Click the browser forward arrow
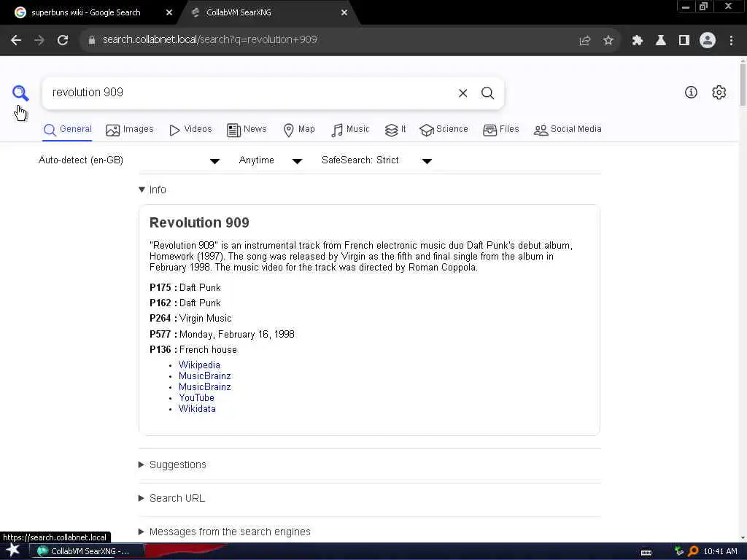 [x=39, y=40]
